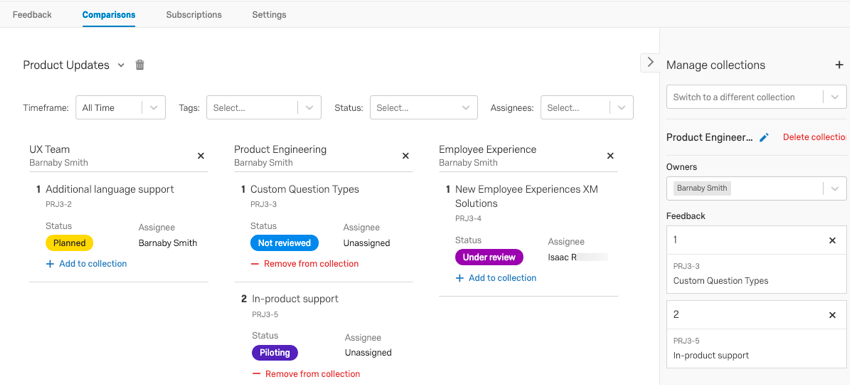This screenshot has height=385, width=850.
Task: Open Product Updates dropdown chevron
Action: click(x=121, y=65)
